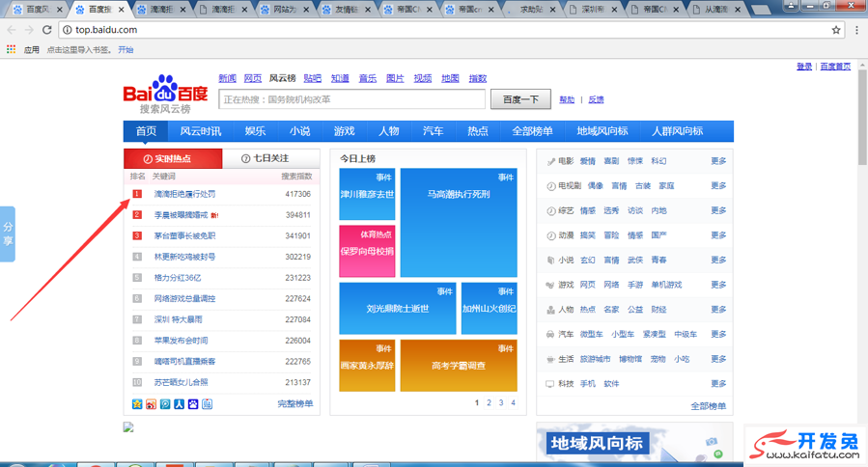Share via the Tencent Weibo icon

pyautogui.click(x=165, y=404)
